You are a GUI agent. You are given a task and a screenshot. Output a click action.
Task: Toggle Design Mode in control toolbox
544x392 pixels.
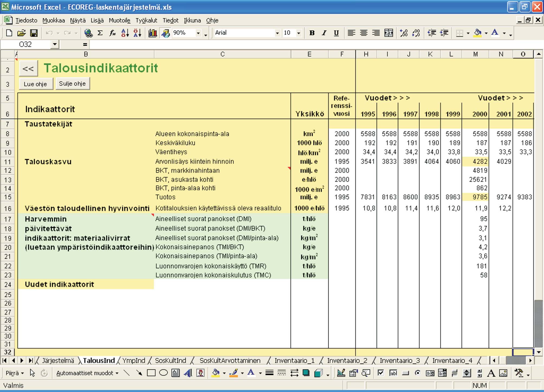click(341, 373)
